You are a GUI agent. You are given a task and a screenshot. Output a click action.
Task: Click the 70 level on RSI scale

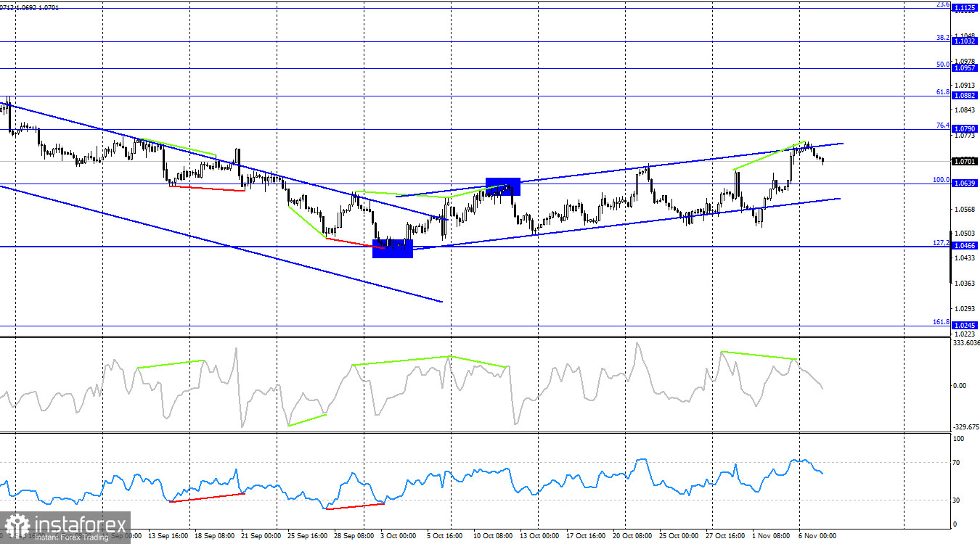(957, 462)
